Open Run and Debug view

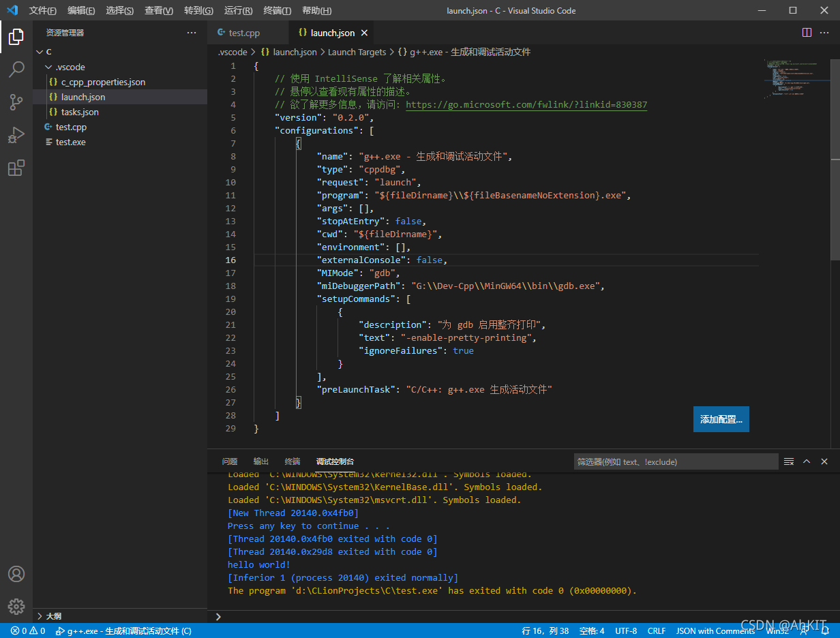pos(16,134)
